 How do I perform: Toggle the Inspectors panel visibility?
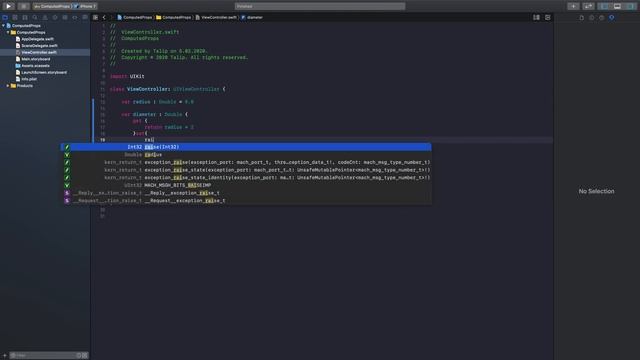point(630,6)
